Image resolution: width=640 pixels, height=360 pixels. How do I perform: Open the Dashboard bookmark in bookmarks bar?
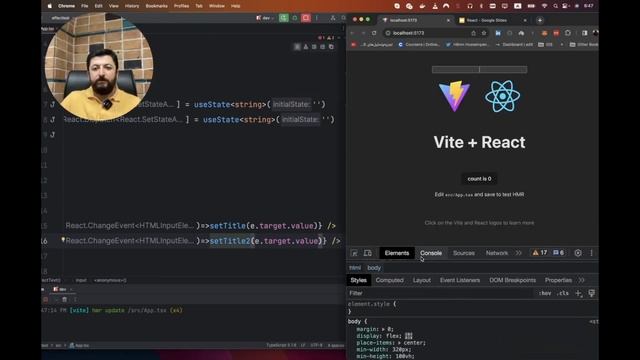click(514, 44)
